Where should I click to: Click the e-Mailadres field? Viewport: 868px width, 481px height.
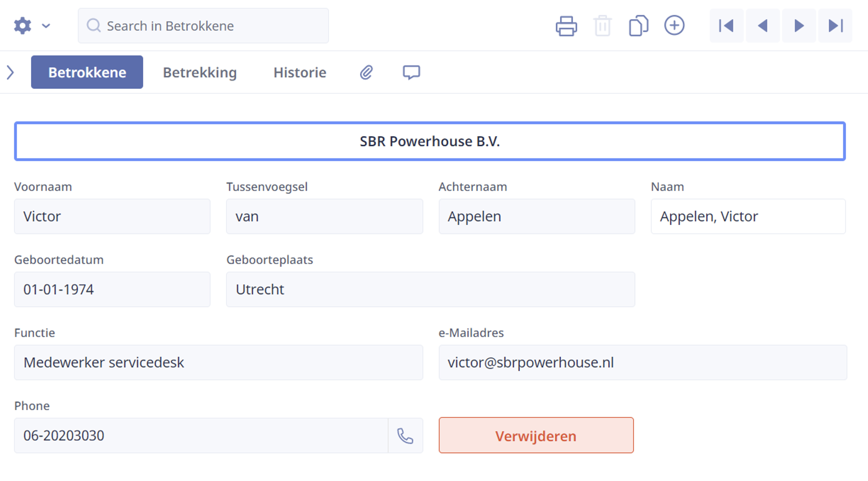point(643,362)
